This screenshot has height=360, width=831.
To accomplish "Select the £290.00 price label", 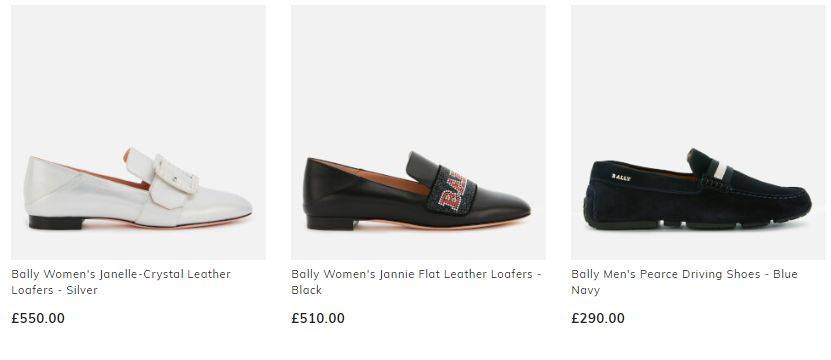I will pyautogui.click(x=598, y=319).
